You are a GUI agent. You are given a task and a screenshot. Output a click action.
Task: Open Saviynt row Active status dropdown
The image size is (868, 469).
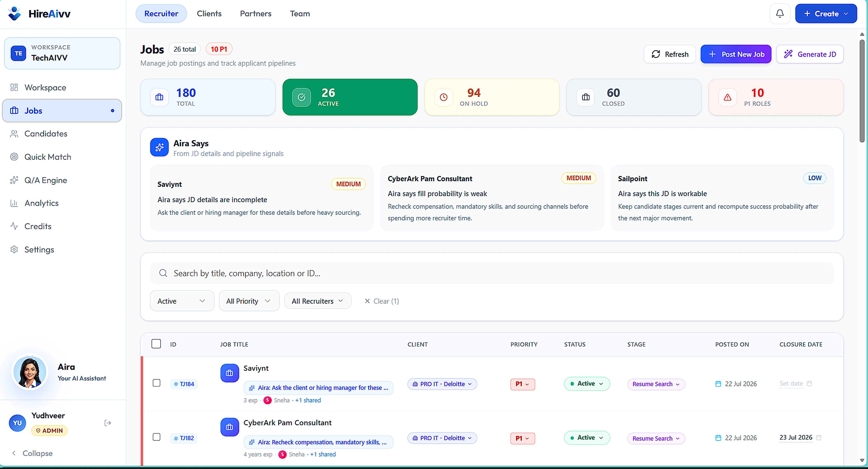click(x=587, y=384)
